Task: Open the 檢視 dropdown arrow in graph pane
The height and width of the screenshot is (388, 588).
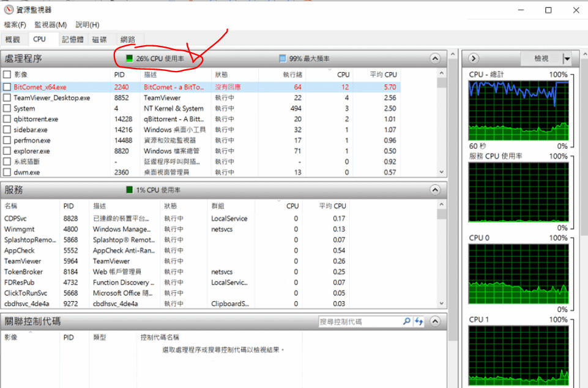Action: [x=567, y=59]
